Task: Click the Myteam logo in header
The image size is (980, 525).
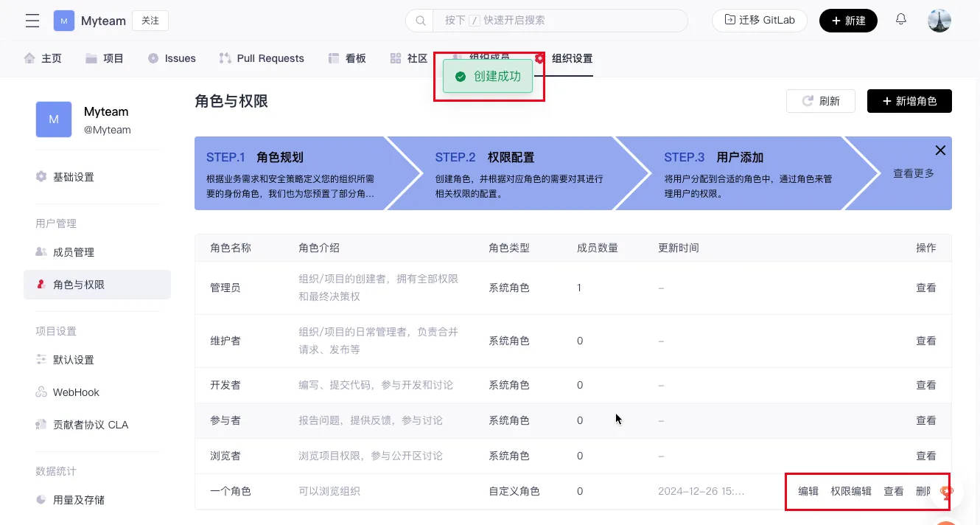Action: 64,21
